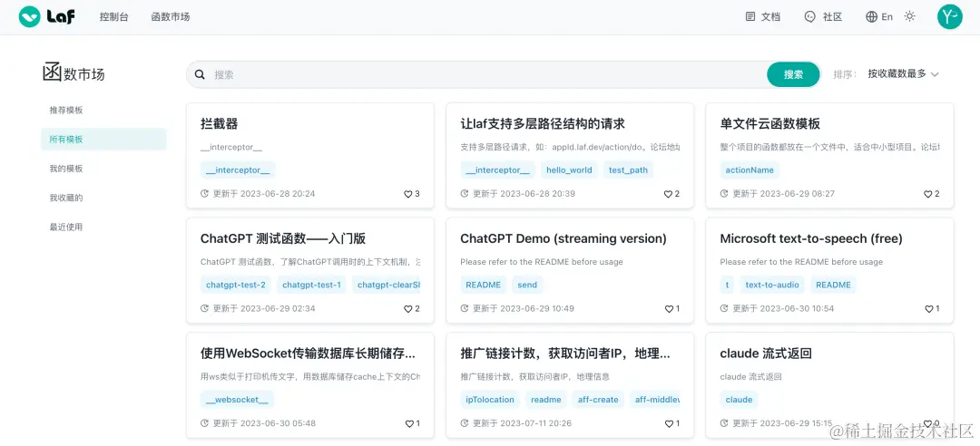Favorite the WebSocket template heart icon

(409, 423)
